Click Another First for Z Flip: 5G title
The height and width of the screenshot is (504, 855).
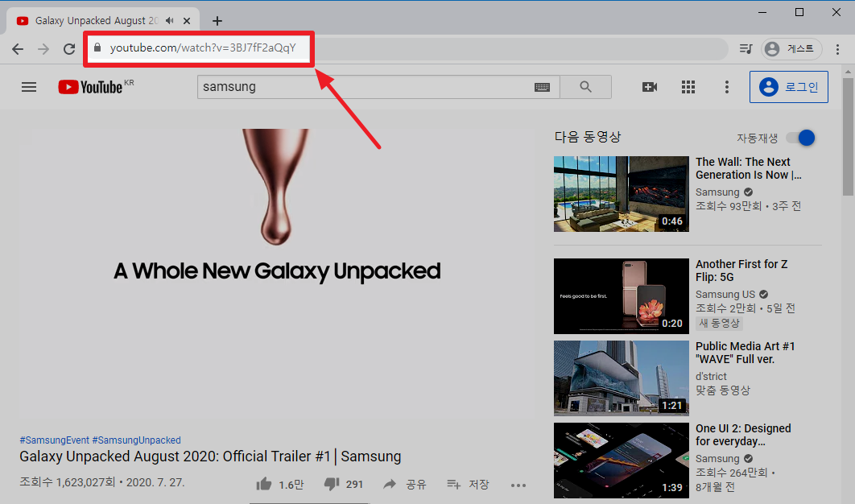pos(741,271)
